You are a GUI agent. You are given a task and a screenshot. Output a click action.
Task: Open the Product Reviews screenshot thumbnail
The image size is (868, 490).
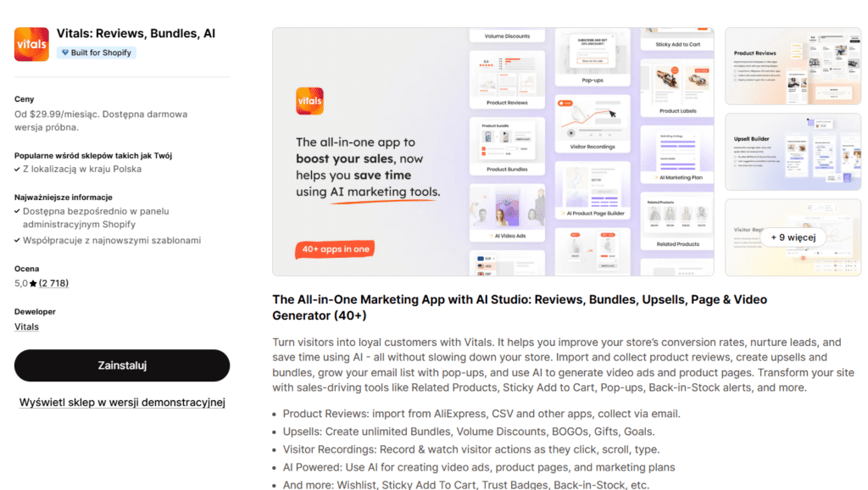coord(793,66)
